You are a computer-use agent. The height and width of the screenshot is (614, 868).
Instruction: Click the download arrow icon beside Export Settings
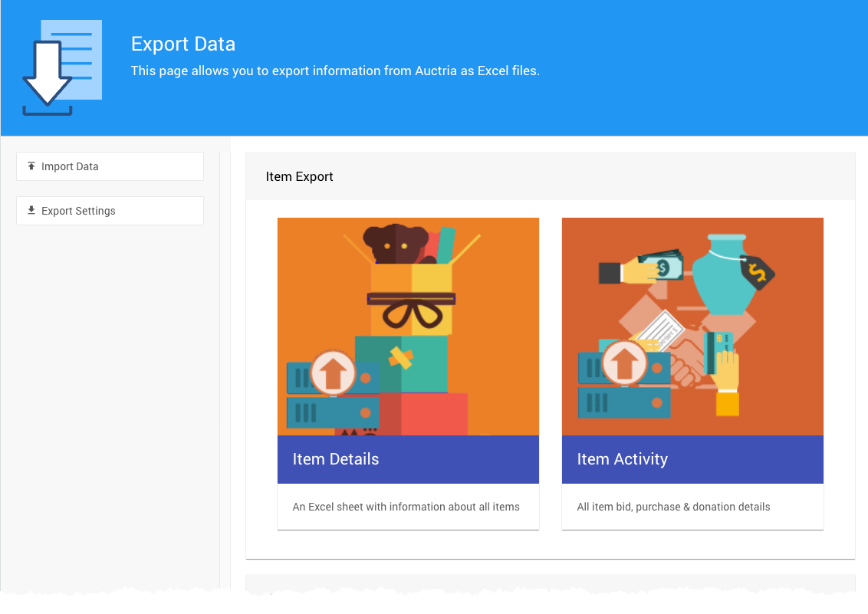(31, 210)
